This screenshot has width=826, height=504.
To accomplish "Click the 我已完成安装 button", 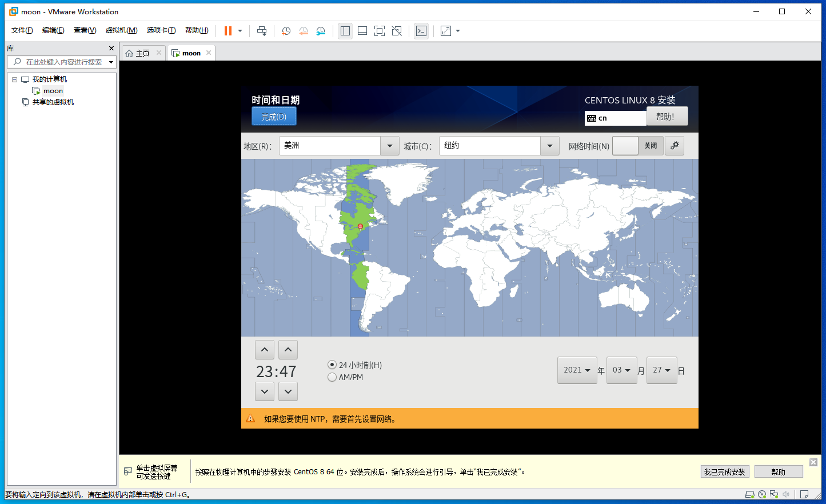I will pyautogui.click(x=725, y=472).
